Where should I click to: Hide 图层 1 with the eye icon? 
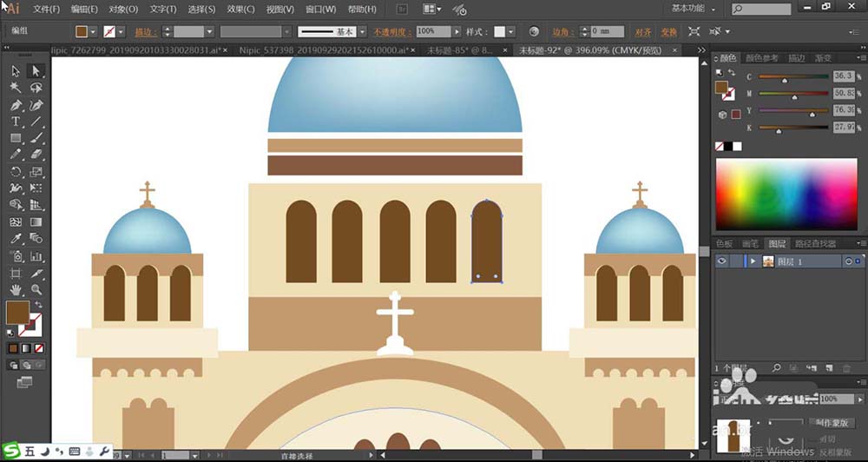point(722,261)
